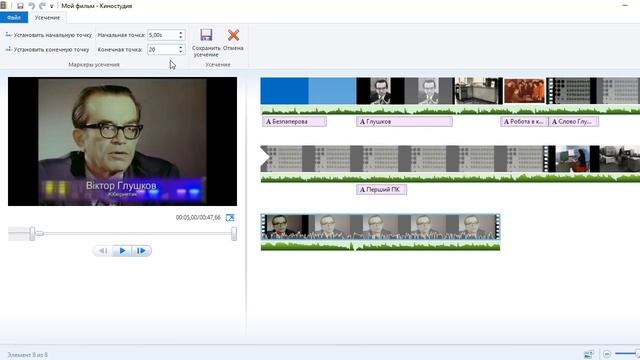640x360 pixels.
Task: Select the Робота в к... caption
Action: pos(524,122)
